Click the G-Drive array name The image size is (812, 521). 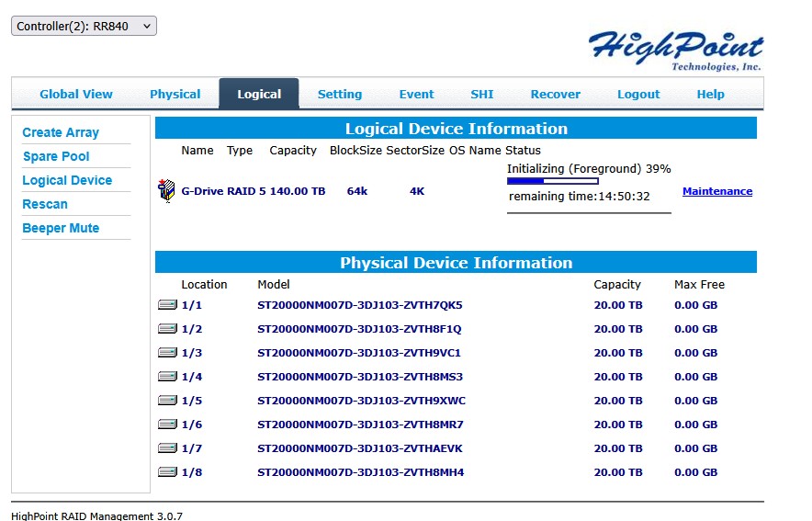(x=202, y=191)
